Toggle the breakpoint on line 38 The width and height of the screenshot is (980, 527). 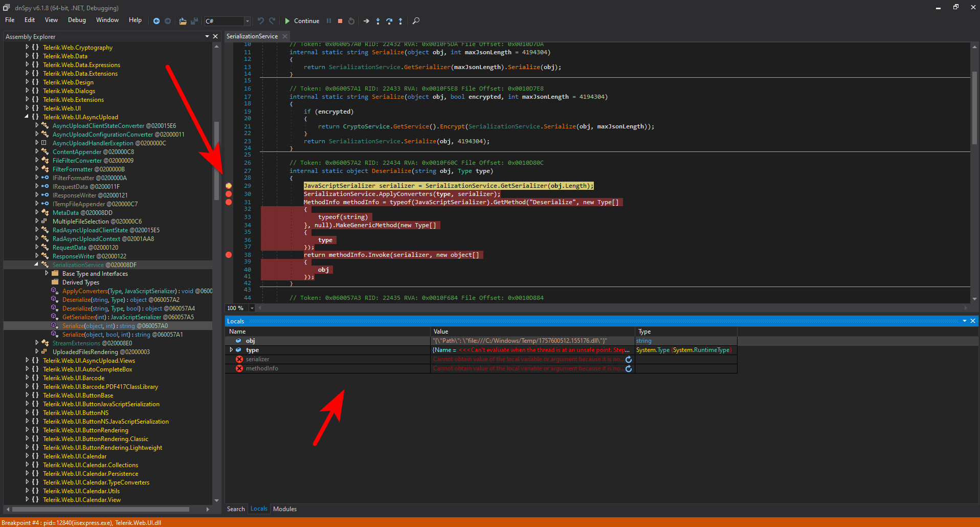pos(229,255)
